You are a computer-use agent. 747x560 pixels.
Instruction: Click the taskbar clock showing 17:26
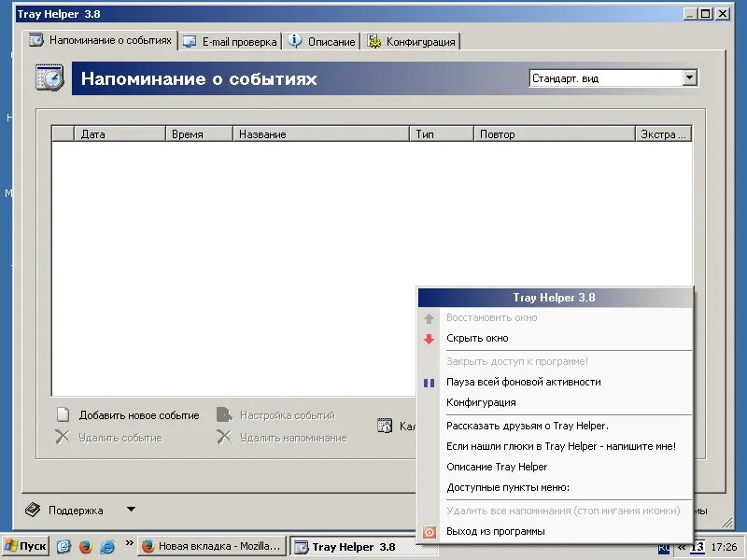[x=724, y=547]
